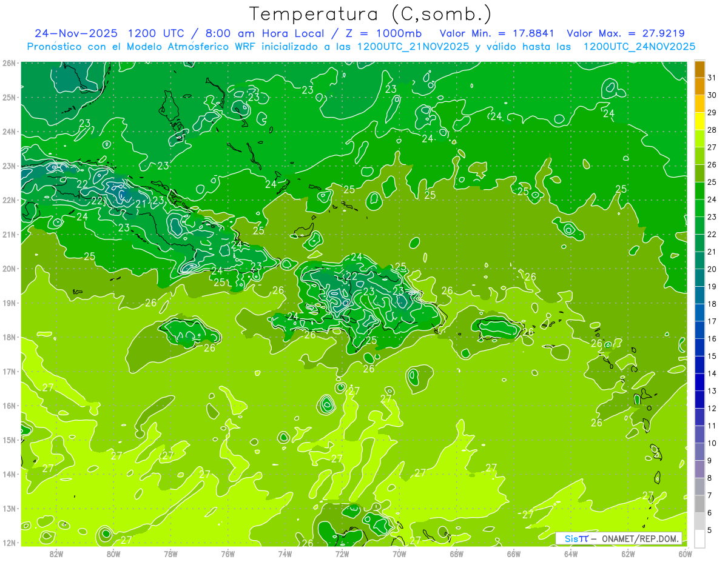
Task: Click the gray swatch between 6 and 7 on colorbar
Action: click(x=699, y=504)
